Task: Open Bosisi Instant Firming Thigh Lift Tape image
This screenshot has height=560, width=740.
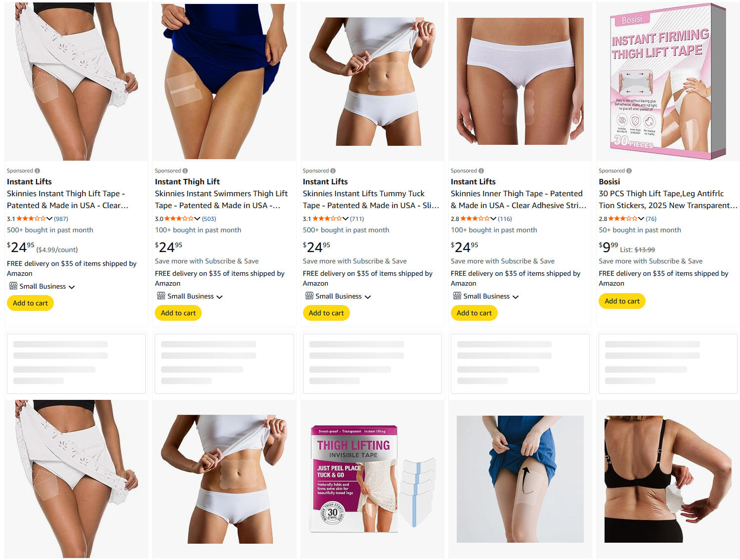Action: coord(668,82)
